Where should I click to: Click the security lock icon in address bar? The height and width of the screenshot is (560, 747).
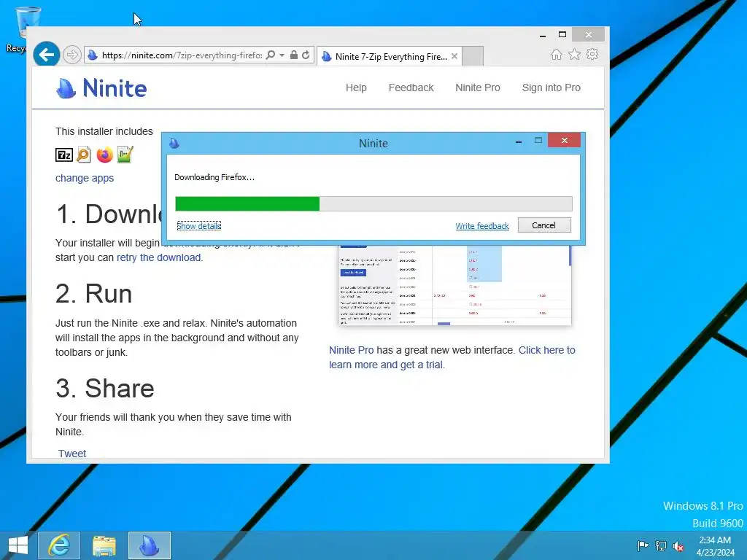(x=294, y=55)
